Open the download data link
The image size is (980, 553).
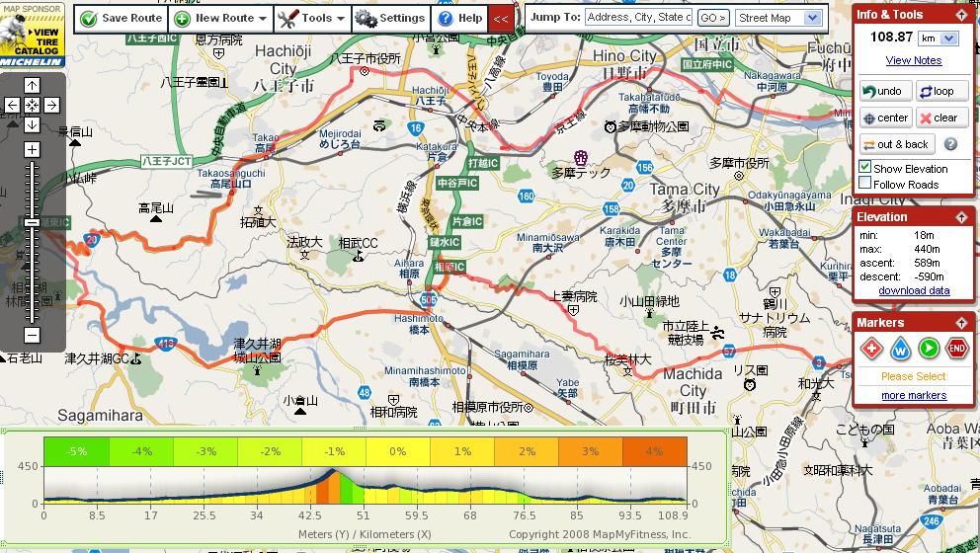click(x=914, y=290)
